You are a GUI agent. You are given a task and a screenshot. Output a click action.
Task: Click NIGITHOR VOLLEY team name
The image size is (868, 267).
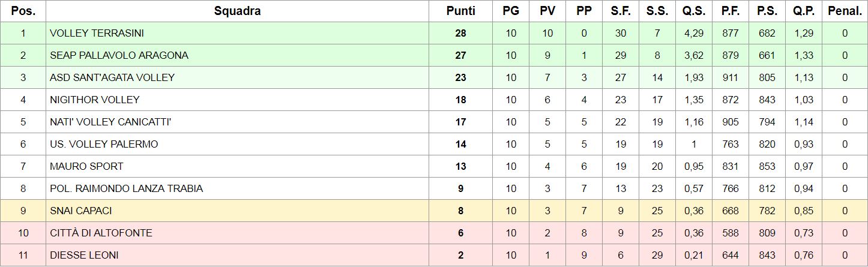coord(95,100)
